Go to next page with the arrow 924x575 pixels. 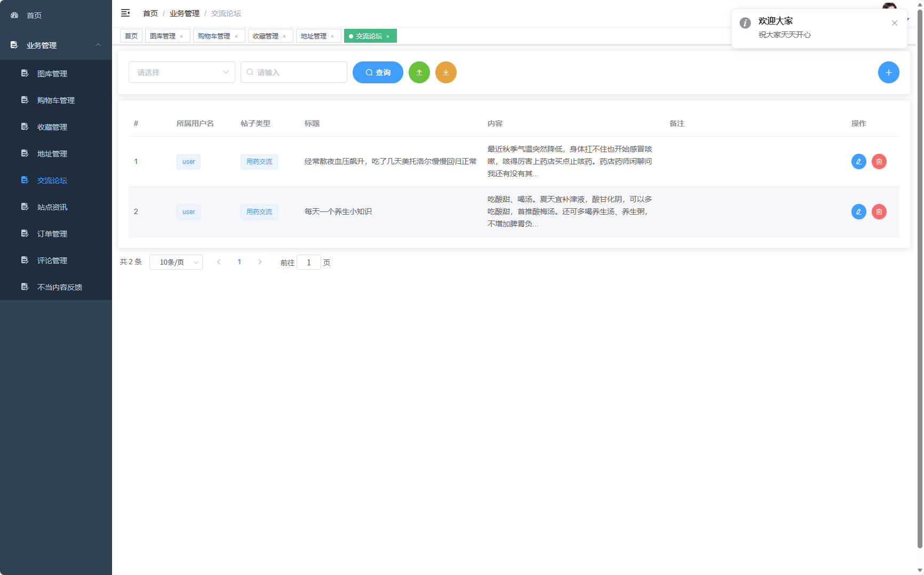(x=260, y=262)
